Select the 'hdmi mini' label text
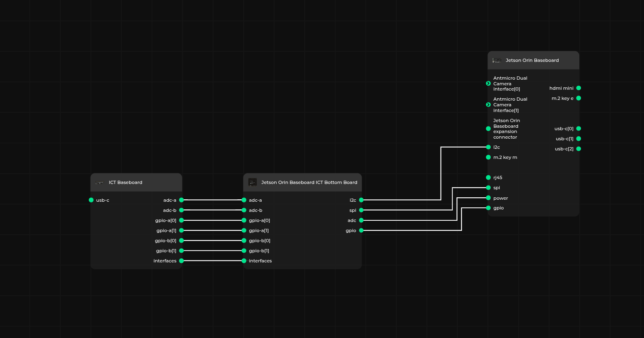The width and height of the screenshot is (644, 338). tap(561, 88)
